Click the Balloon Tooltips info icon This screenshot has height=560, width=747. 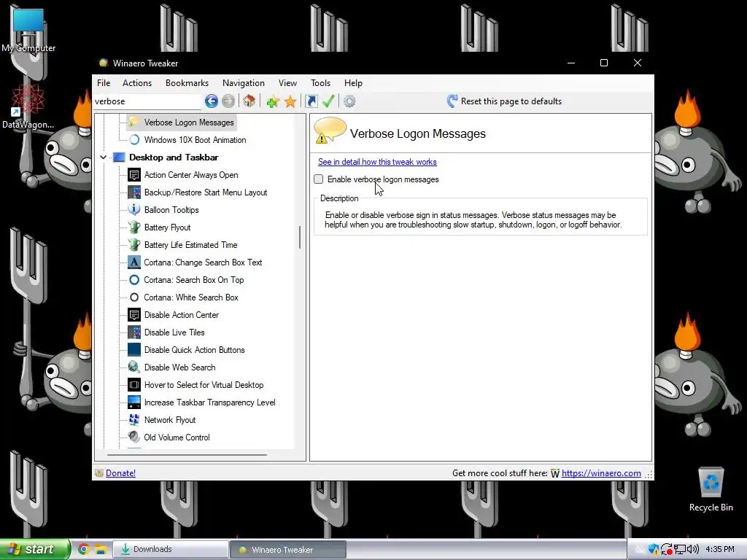[x=134, y=209]
